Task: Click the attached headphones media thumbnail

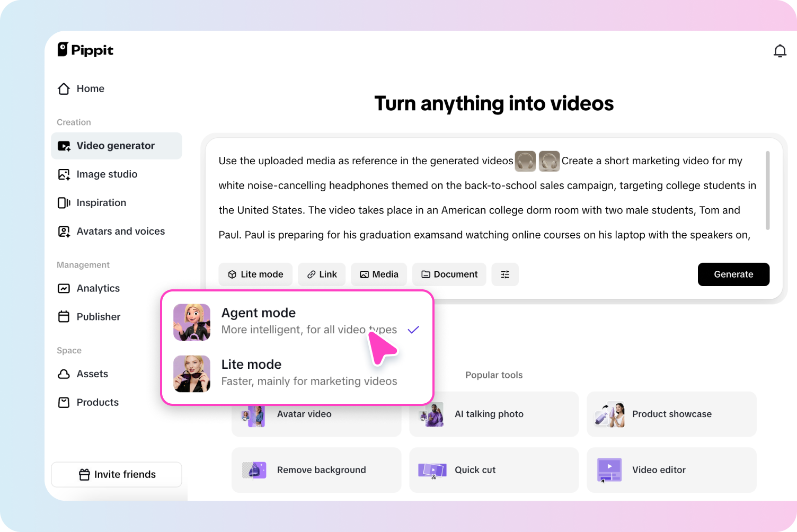Action: 524,161
